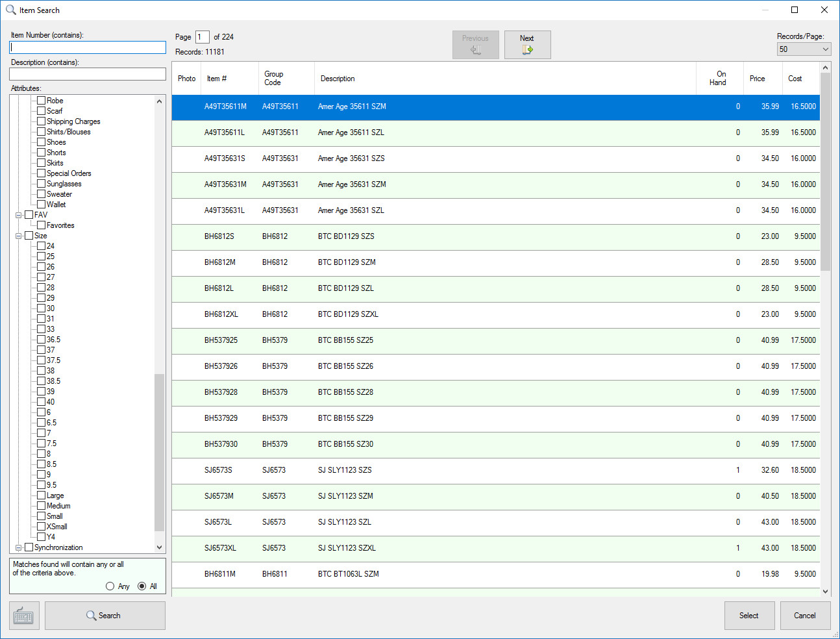Check the Favorites checkbox
Image resolution: width=840 pixels, height=639 pixels.
click(41, 225)
